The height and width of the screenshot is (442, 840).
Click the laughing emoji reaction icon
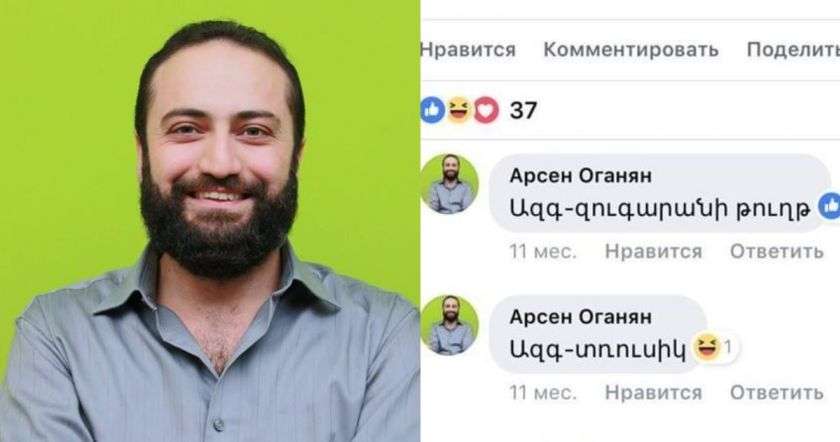tap(459, 110)
